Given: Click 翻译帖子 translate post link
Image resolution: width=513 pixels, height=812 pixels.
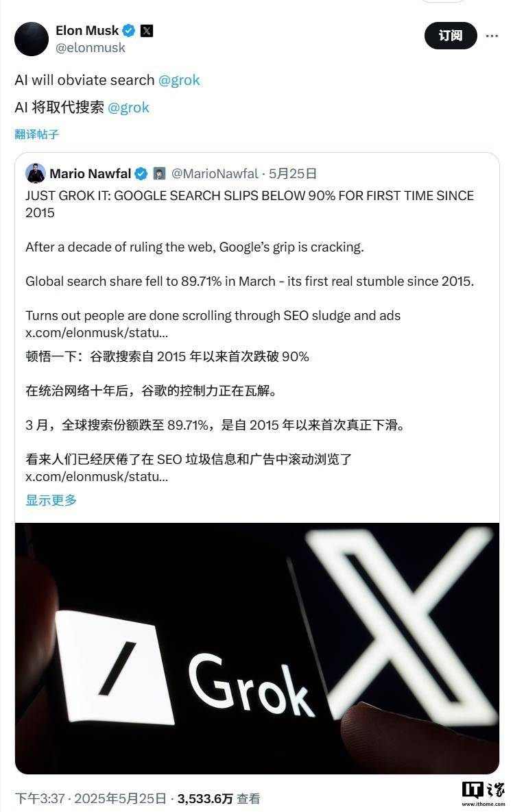Looking at the screenshot, I should (x=37, y=134).
